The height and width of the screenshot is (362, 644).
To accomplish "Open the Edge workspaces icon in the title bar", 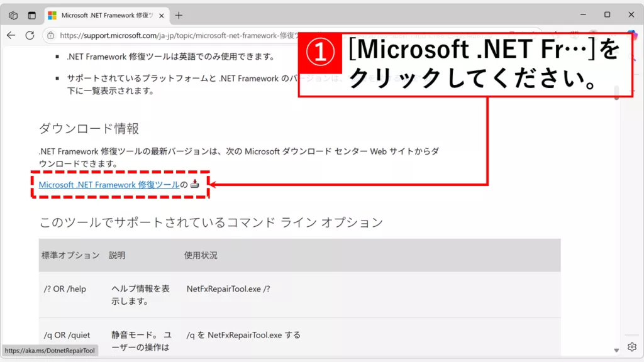I will (13, 15).
